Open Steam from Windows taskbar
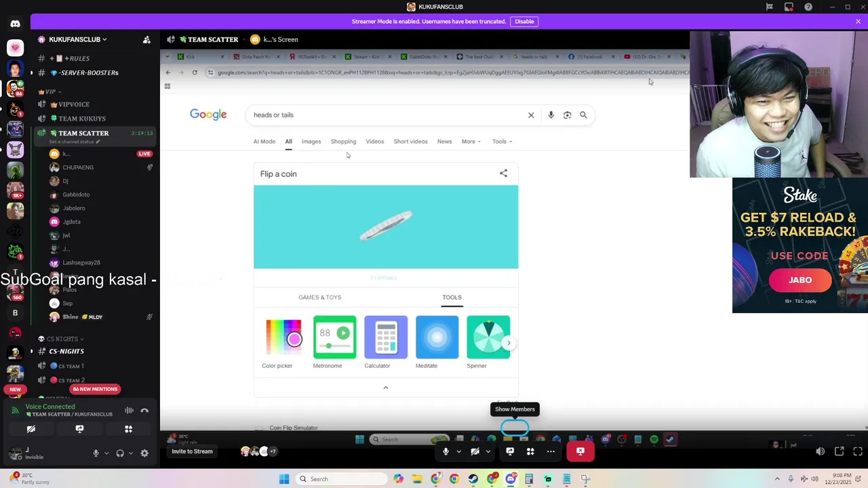868x488 pixels. (x=473, y=479)
